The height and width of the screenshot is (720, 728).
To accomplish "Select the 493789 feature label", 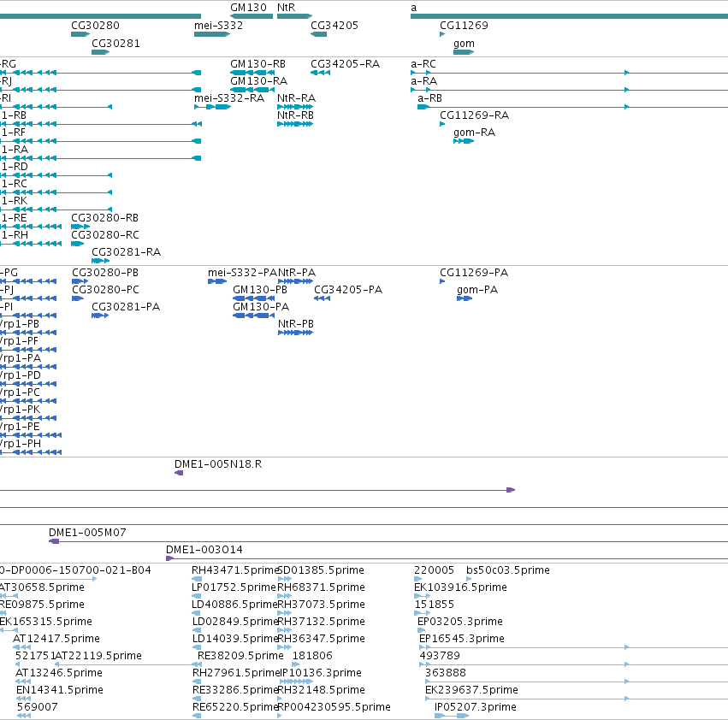I will point(440,656).
